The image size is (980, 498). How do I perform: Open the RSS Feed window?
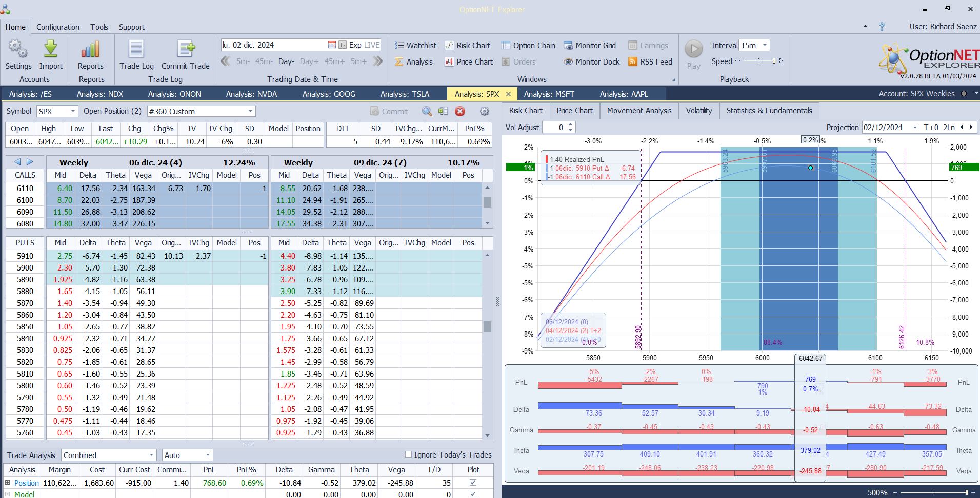[x=650, y=61]
